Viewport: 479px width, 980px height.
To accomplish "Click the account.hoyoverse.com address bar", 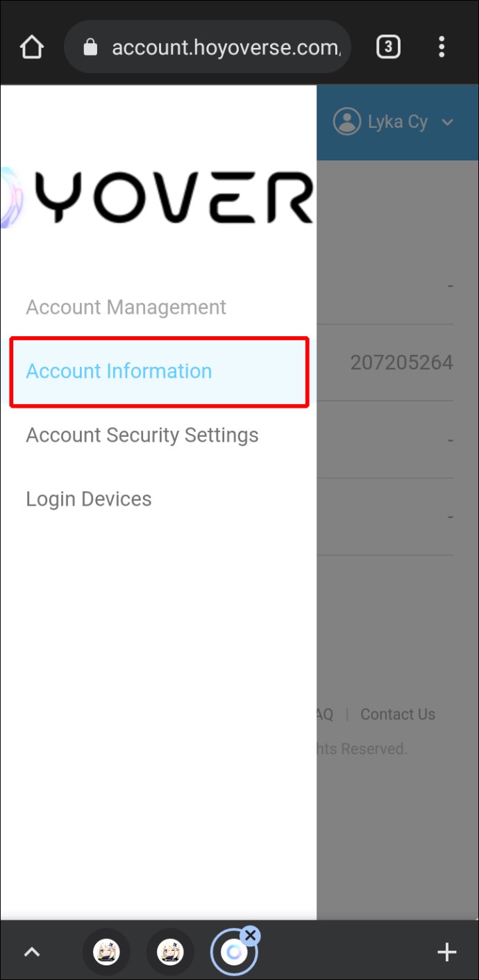I will coord(222,47).
